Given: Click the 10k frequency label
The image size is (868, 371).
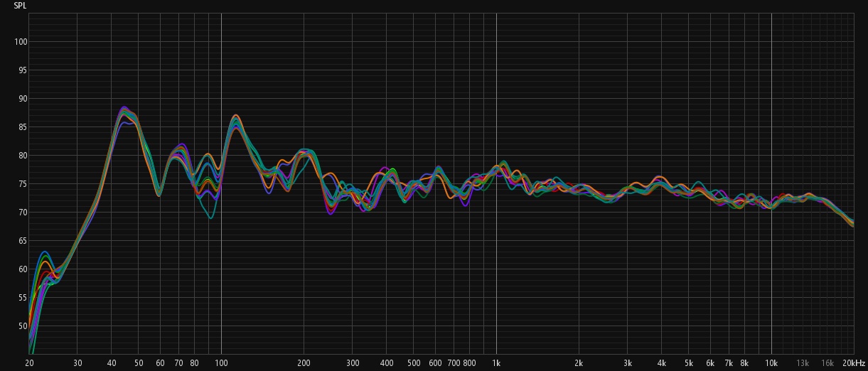Looking at the screenshot, I should [771, 362].
